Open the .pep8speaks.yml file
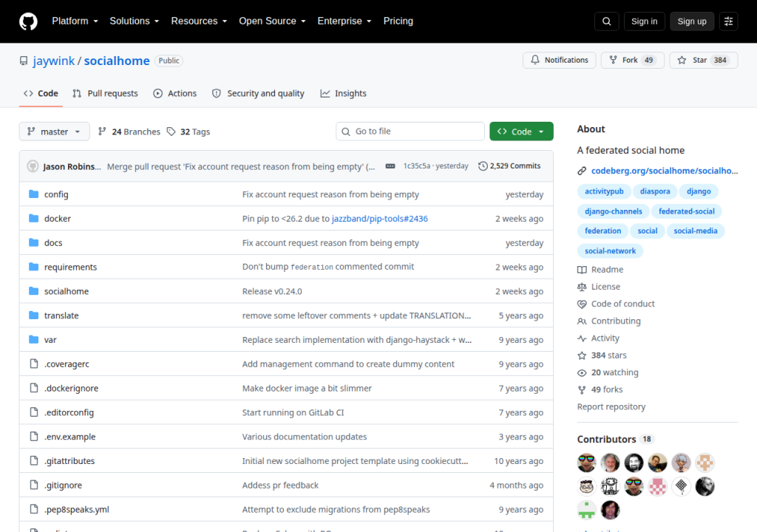This screenshot has width=757, height=532. [77, 509]
